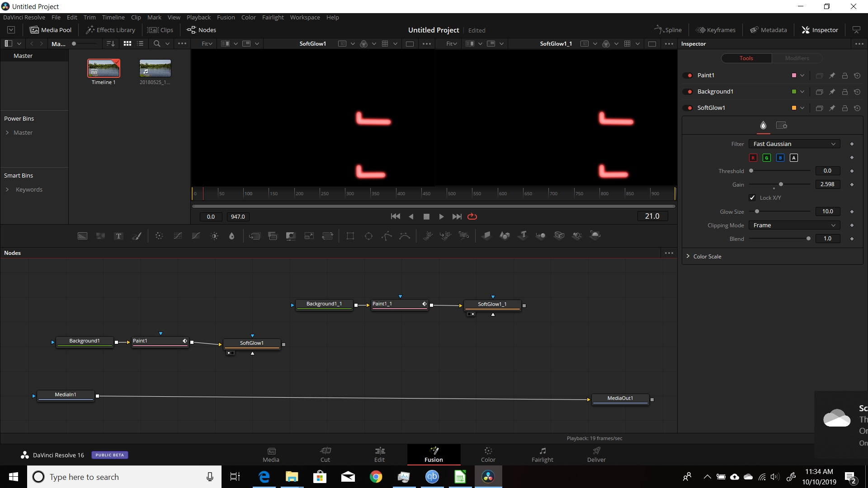Select the Timeline 1 thumbnail
Screen dimensions: 868x488
104,69
